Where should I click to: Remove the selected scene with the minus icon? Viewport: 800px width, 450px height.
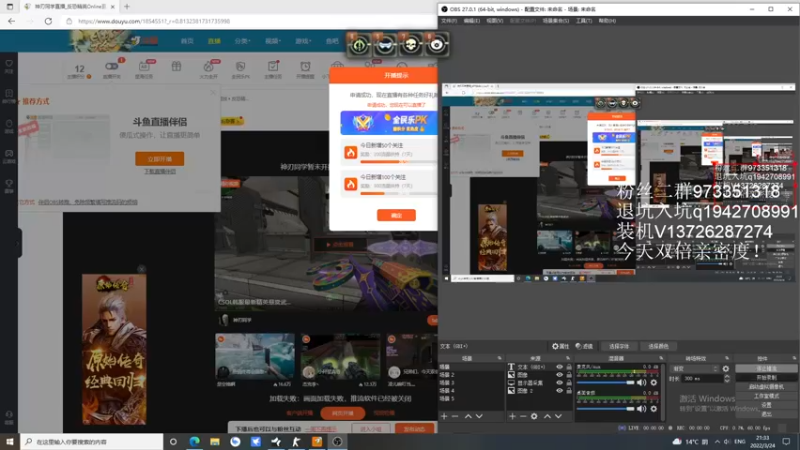click(455, 416)
